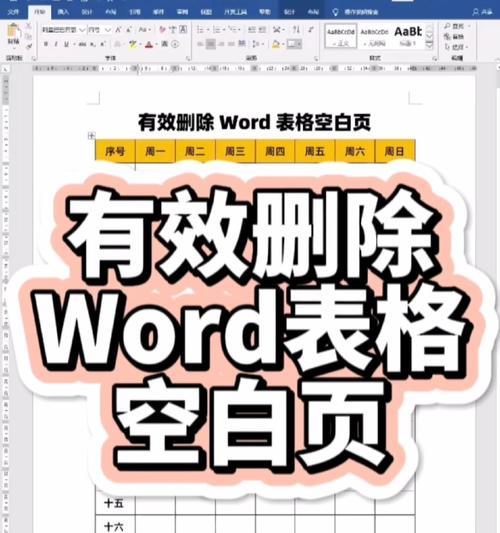This screenshot has height=533, width=500.
Task: Click the Share button at top right
Action: pos(483,12)
